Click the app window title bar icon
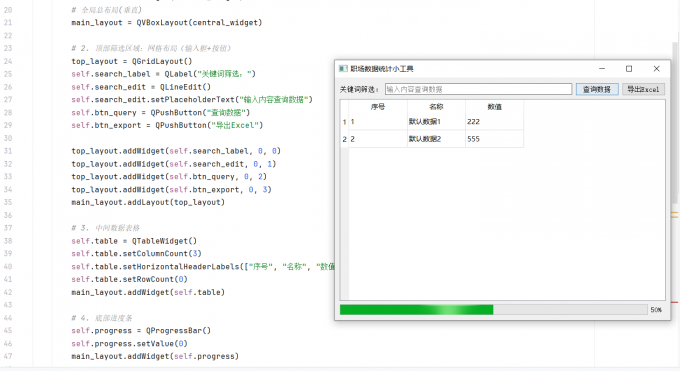680x371 pixels. pyautogui.click(x=343, y=69)
